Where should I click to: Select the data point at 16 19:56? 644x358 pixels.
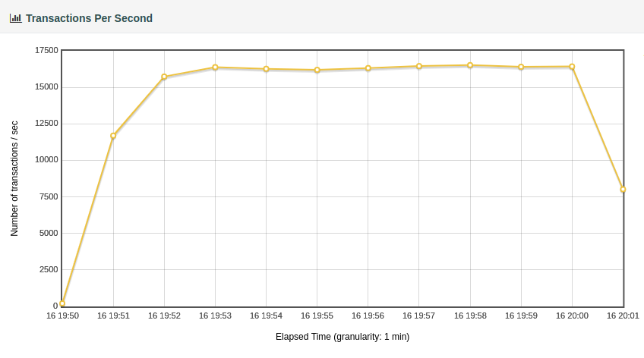[368, 68]
